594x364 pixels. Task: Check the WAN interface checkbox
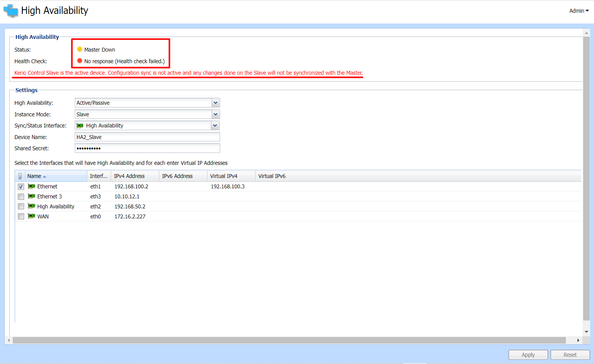pyautogui.click(x=21, y=216)
